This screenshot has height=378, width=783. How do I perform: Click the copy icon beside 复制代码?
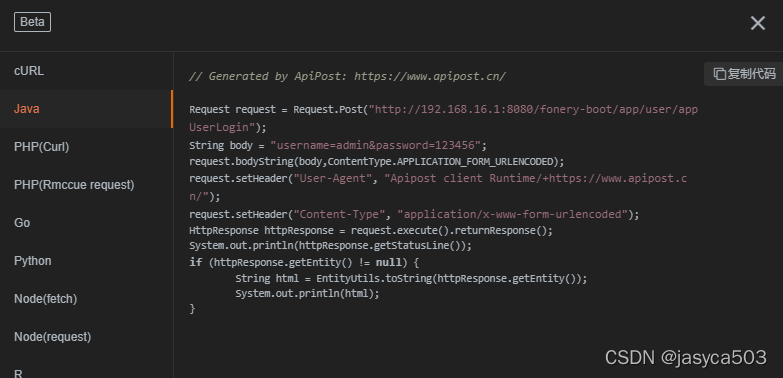coord(719,74)
